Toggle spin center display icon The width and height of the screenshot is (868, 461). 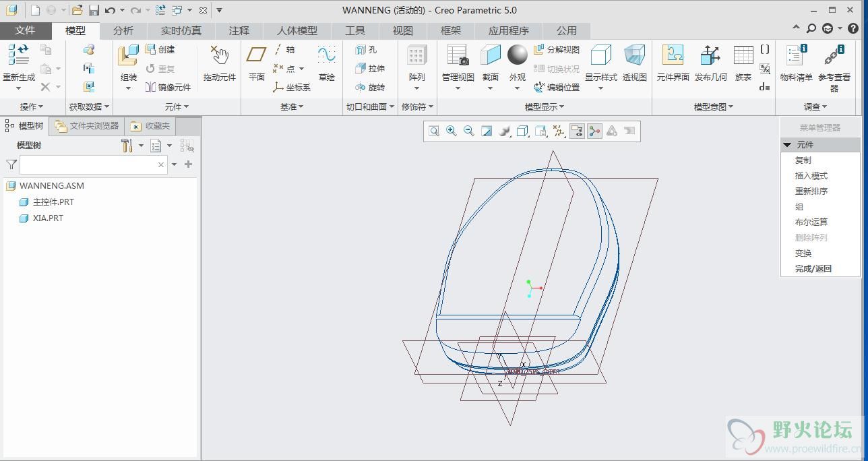coord(594,131)
